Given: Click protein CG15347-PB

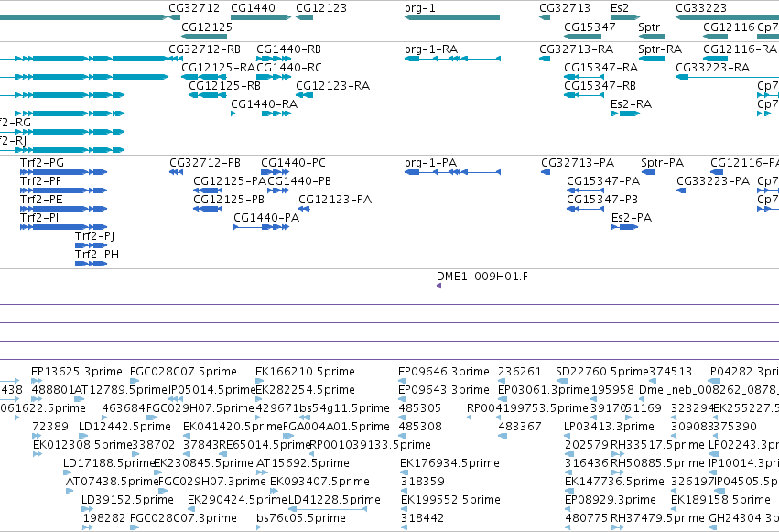Looking at the screenshot, I should (585, 209).
